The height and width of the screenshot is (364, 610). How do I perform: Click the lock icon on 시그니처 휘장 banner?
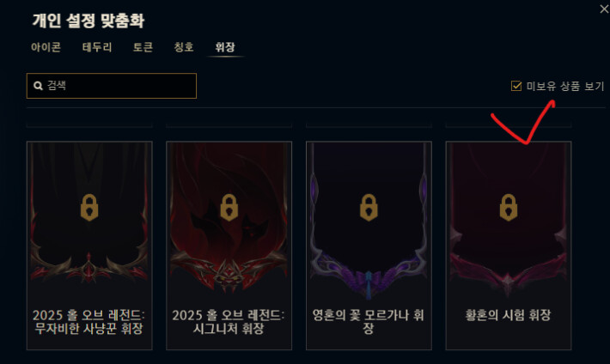click(x=229, y=208)
